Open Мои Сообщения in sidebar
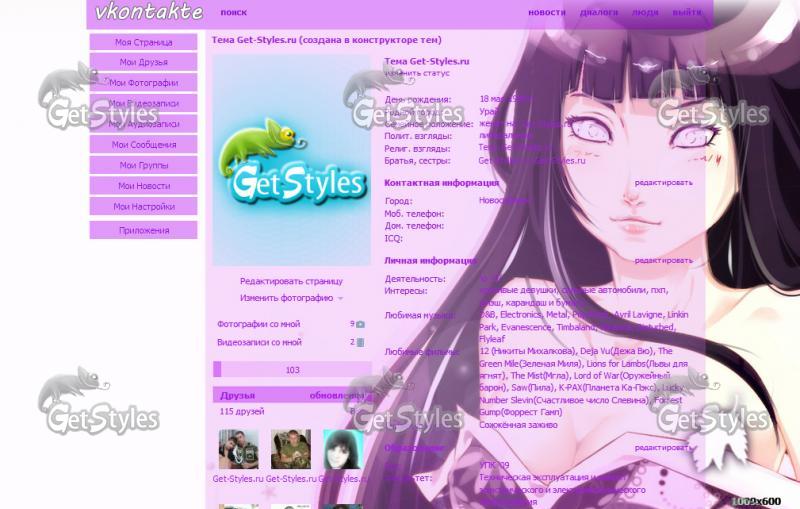The width and height of the screenshot is (800, 509). (143, 144)
